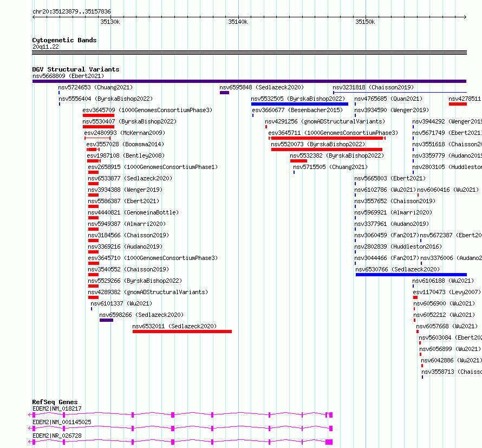Open esv2658915 (1000GenomesConsortiumPhase1) label
The height and width of the screenshot is (448, 482).
coord(153,167)
